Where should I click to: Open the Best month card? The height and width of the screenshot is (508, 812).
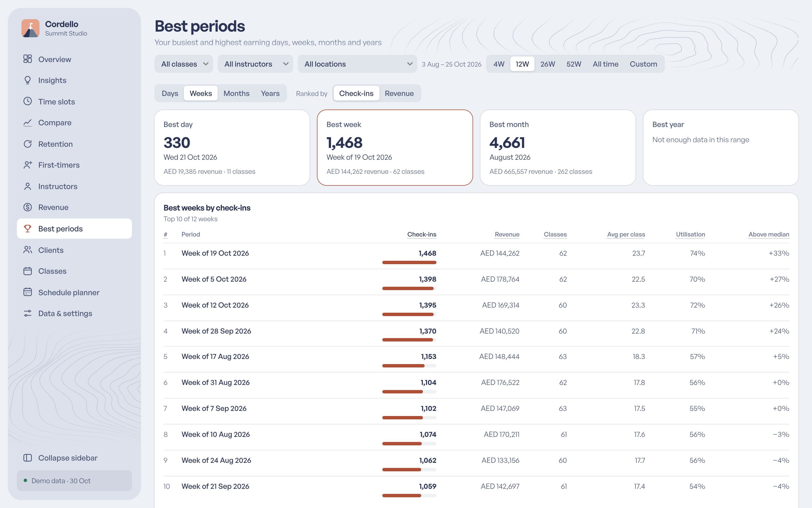click(x=558, y=148)
